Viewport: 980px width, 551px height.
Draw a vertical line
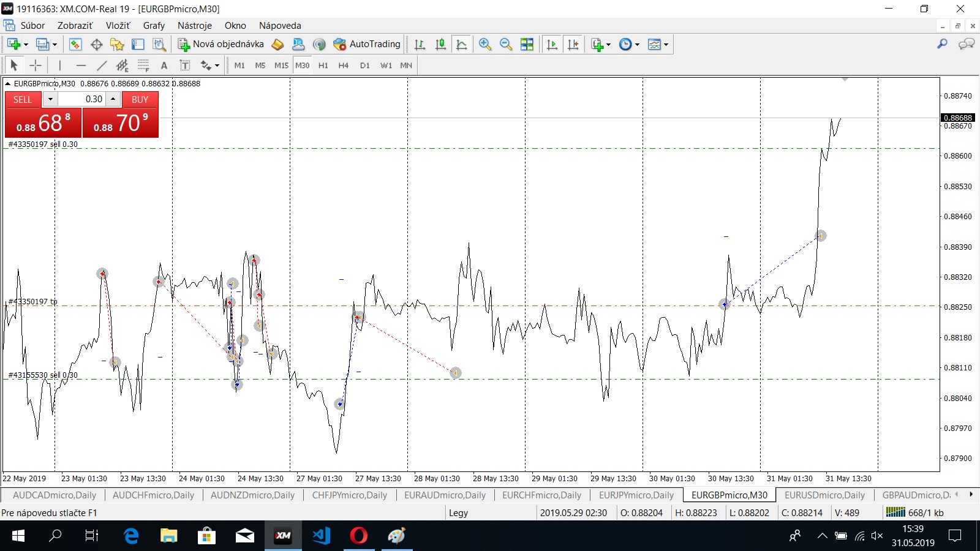(x=59, y=65)
